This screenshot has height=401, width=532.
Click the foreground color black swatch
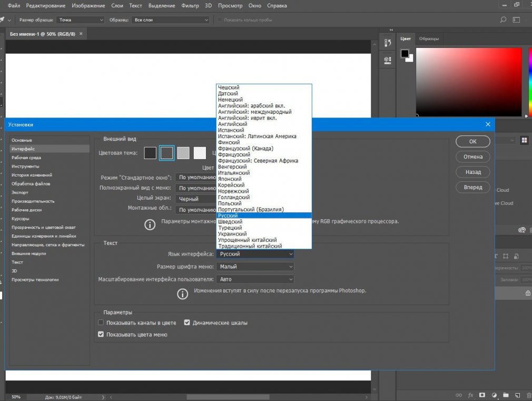point(405,53)
